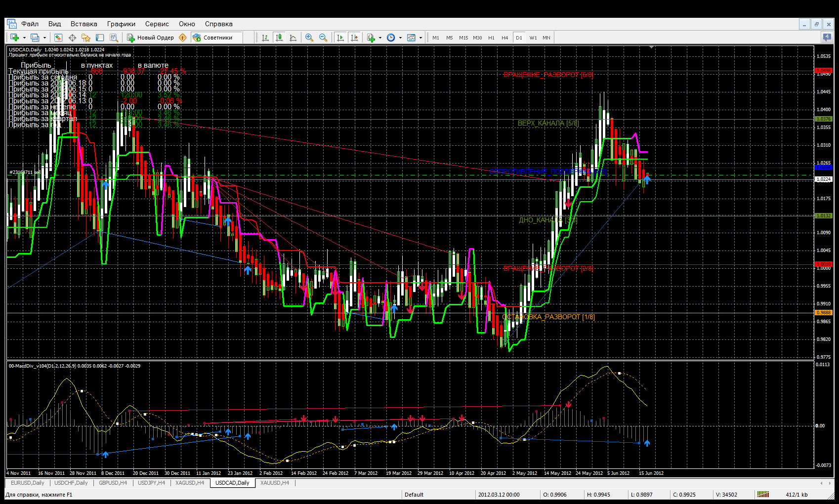
Task: Open the Market Watch window icon
Action: (x=58, y=38)
